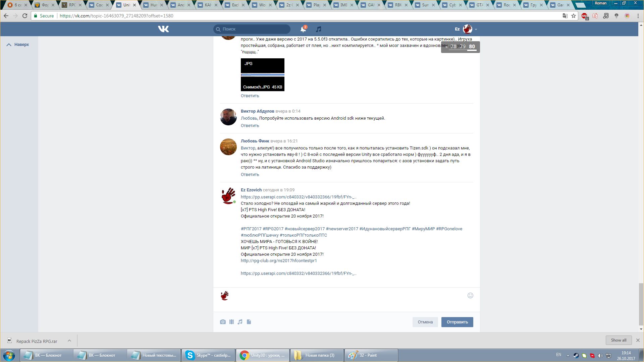Expand the profile menu arrow in header
The image size is (644, 362).
point(476,29)
